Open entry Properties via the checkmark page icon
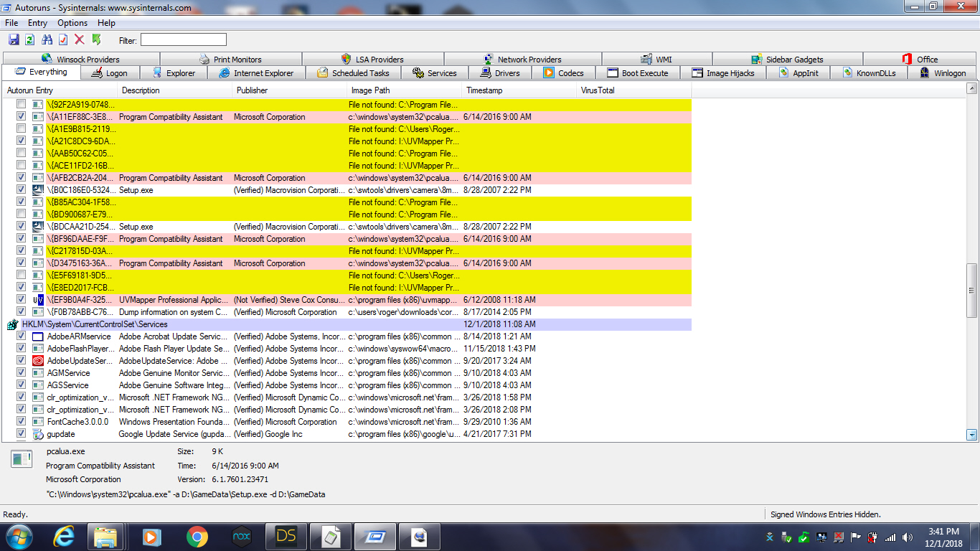This screenshot has height=551, width=980. click(x=63, y=39)
